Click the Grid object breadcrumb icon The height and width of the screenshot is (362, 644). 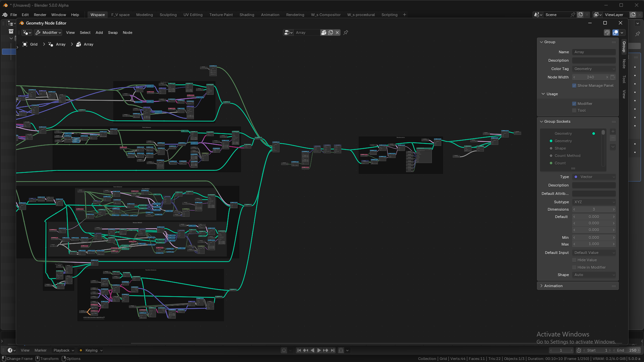[x=25, y=44]
